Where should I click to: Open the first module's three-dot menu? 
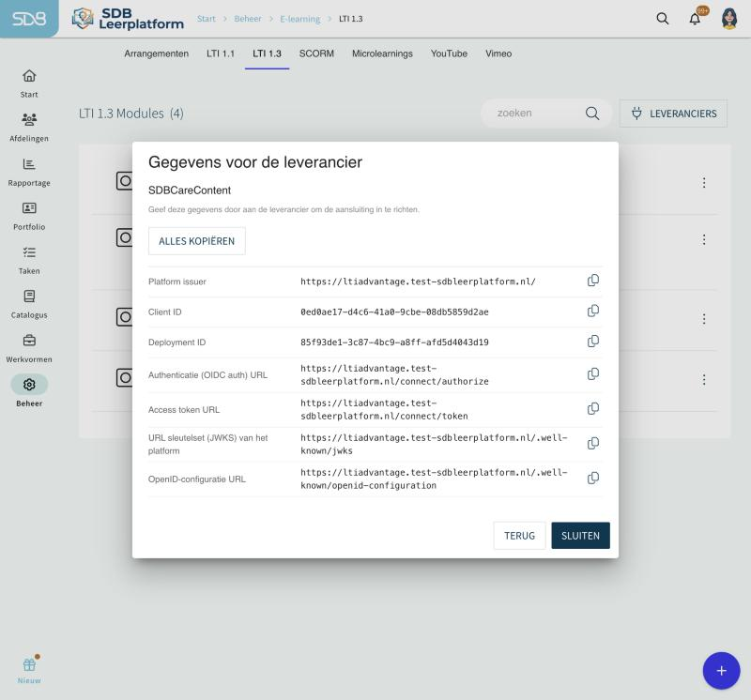point(704,182)
